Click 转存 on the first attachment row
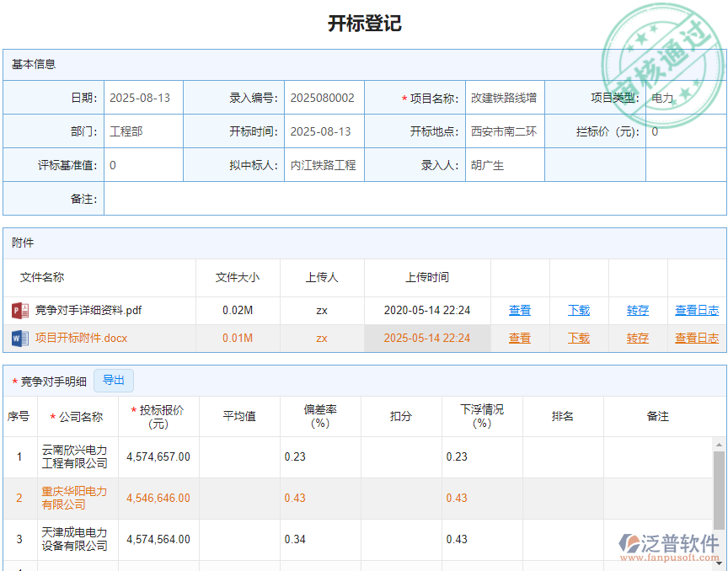 tap(637, 310)
